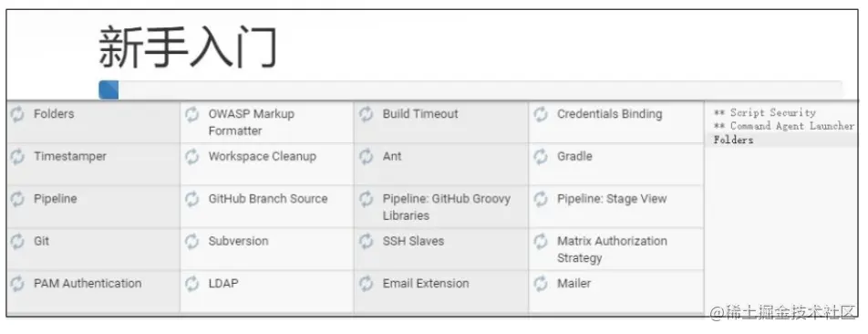Click the sync icon next to Build Timeout

point(367,115)
